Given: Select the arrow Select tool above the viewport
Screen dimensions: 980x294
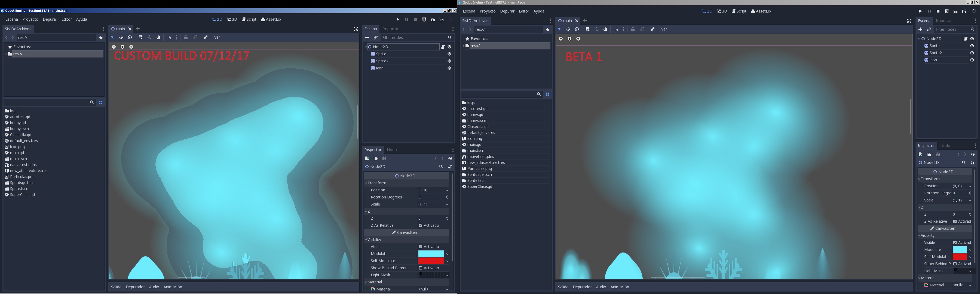Looking at the screenshot, I should [x=112, y=37].
